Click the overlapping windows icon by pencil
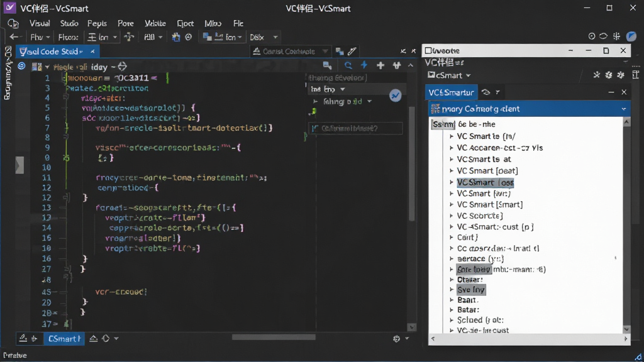 [x=339, y=52]
